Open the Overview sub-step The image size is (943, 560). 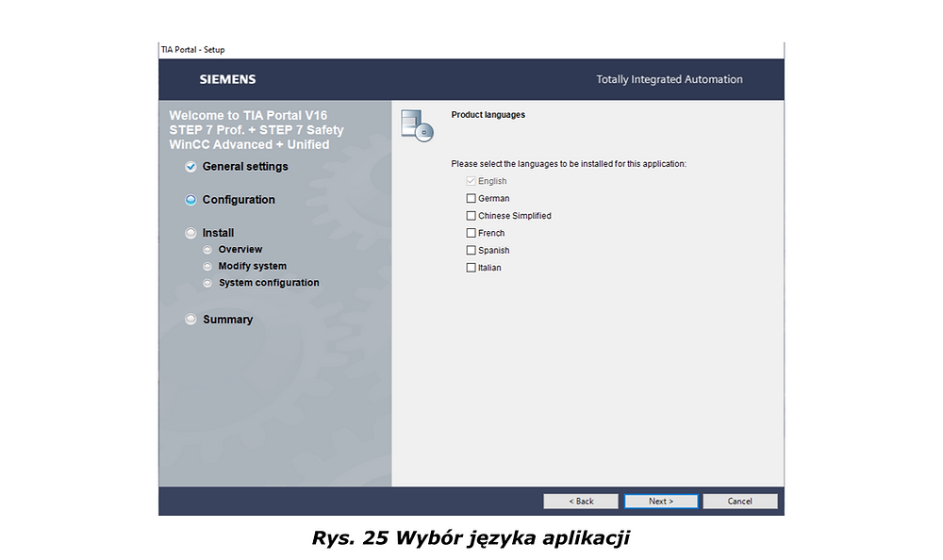tap(240, 249)
